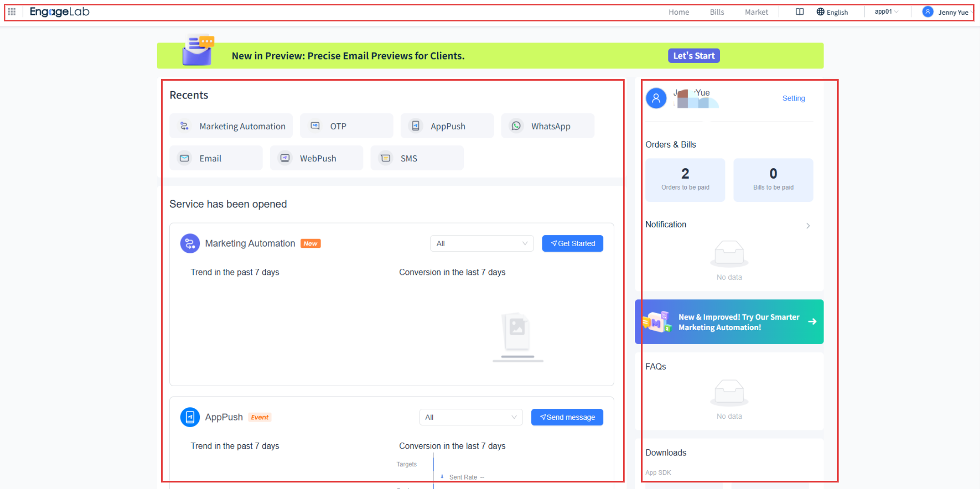Viewport: 980px width, 489px height.
Task: Open the Setting link
Action: (794, 98)
